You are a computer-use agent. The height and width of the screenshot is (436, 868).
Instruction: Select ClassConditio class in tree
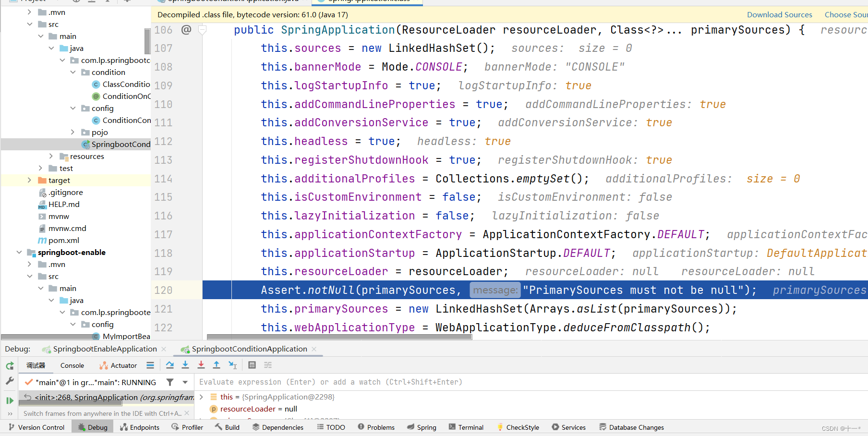pos(121,84)
